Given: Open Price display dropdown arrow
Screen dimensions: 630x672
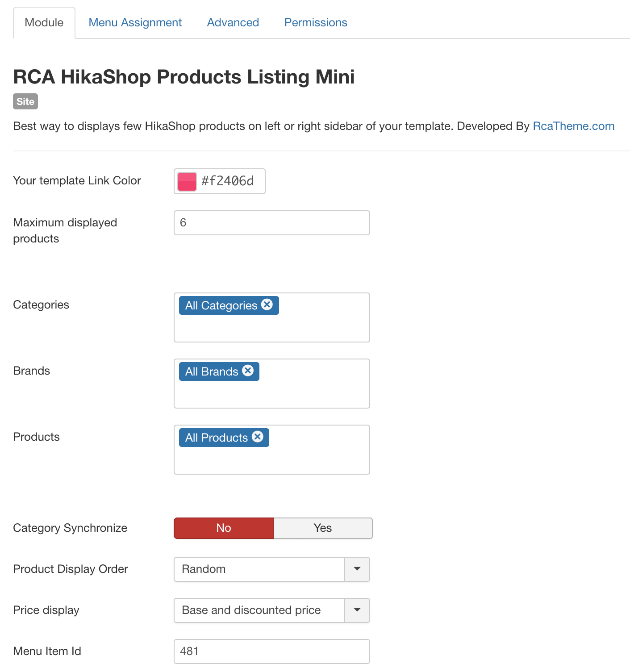Looking at the screenshot, I should (357, 610).
